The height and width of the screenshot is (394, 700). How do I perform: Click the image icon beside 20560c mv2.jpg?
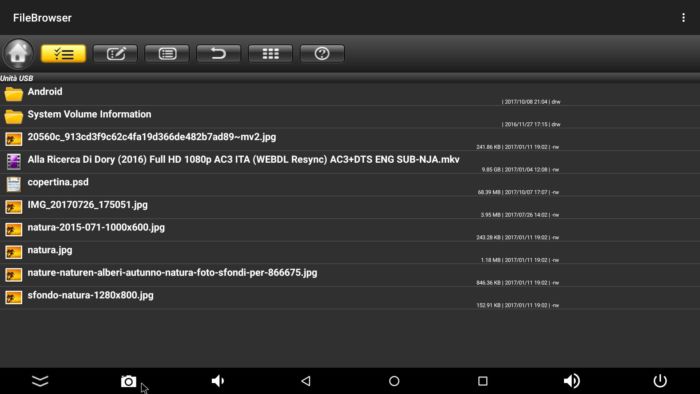14,139
